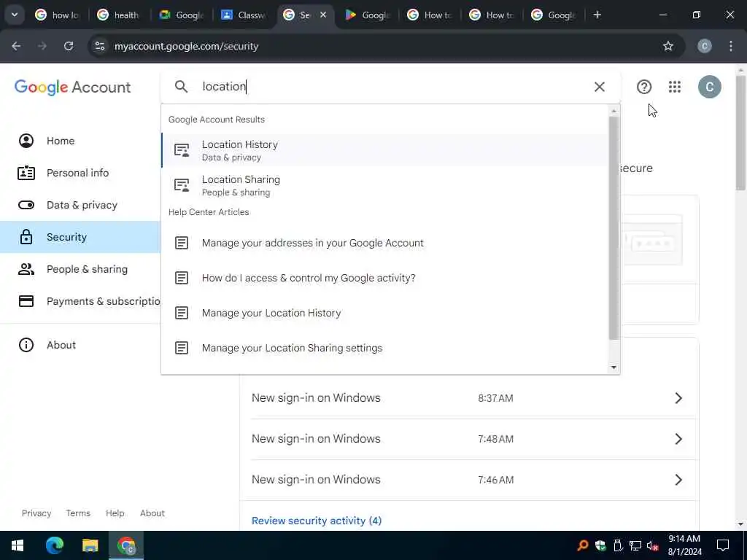Image resolution: width=747 pixels, height=560 pixels.
Task: Open the tab search dropdown arrow
Action: point(15,15)
